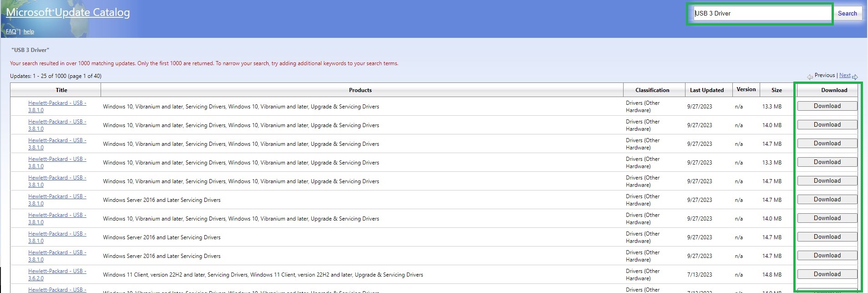Viewport: 868px width, 293px height.
Task: Download the Hewlett-Packard USB 3.6.2.0 Windows 11 driver
Action: (x=827, y=274)
